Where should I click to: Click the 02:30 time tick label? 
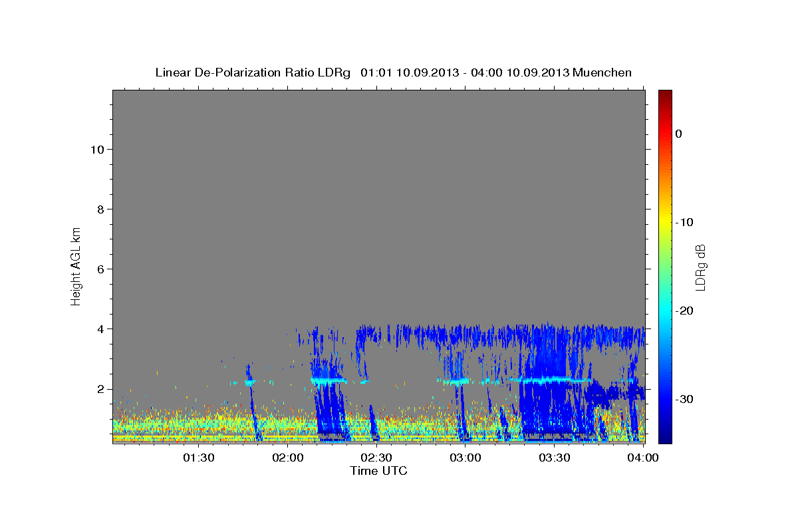[x=376, y=458]
